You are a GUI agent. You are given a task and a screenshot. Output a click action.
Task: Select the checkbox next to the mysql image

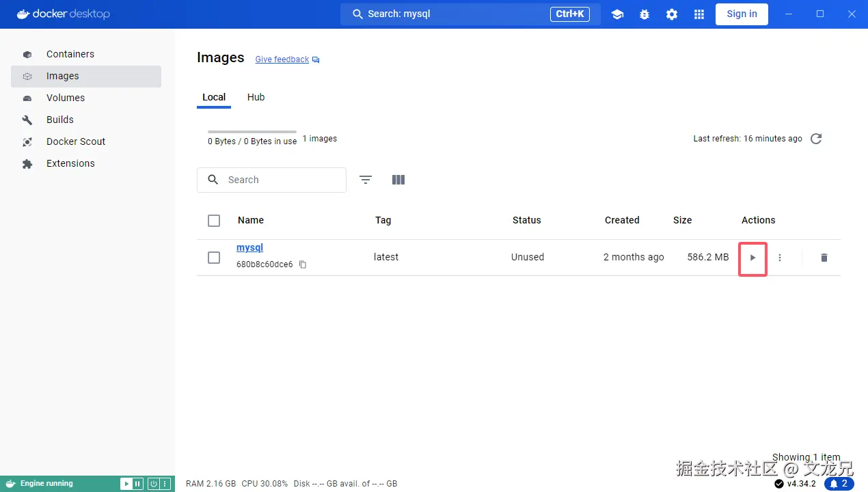coord(214,258)
